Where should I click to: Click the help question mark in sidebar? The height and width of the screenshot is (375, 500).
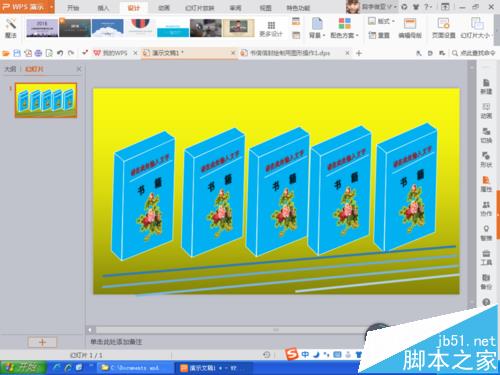click(486, 302)
